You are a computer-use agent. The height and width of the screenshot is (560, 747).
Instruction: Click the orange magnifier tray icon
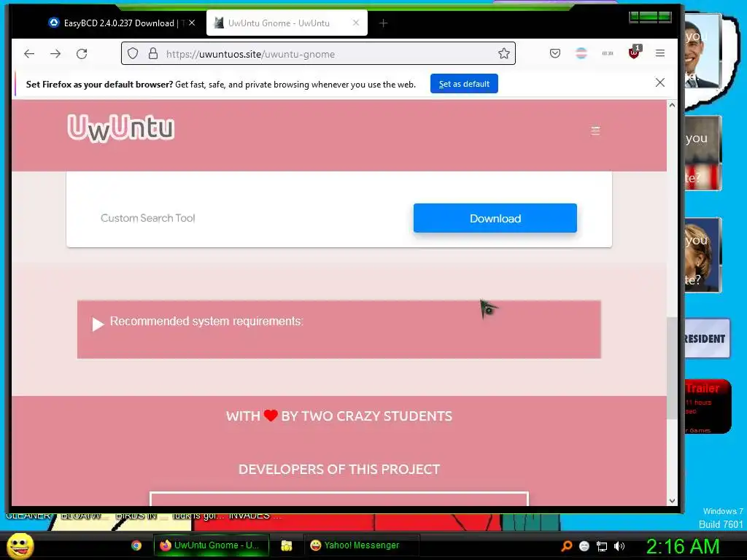[566, 545]
